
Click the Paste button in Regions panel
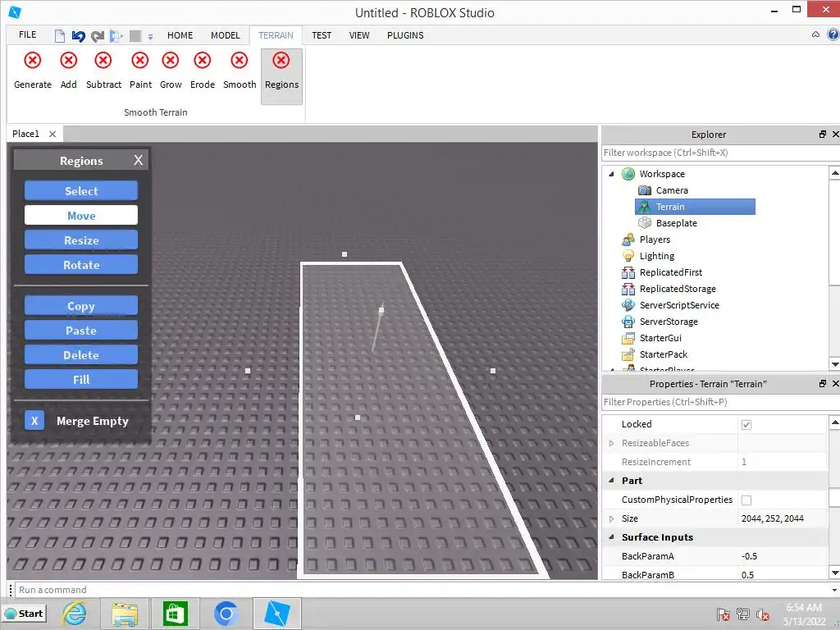[81, 331]
